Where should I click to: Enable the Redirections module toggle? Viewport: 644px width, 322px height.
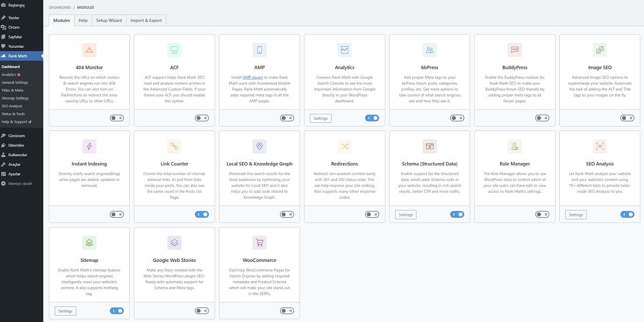pos(372,214)
